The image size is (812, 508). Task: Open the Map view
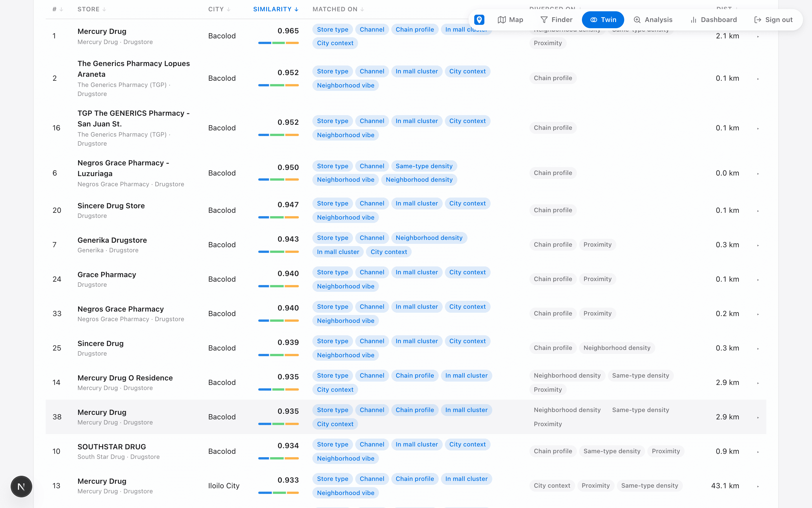tap(510, 20)
